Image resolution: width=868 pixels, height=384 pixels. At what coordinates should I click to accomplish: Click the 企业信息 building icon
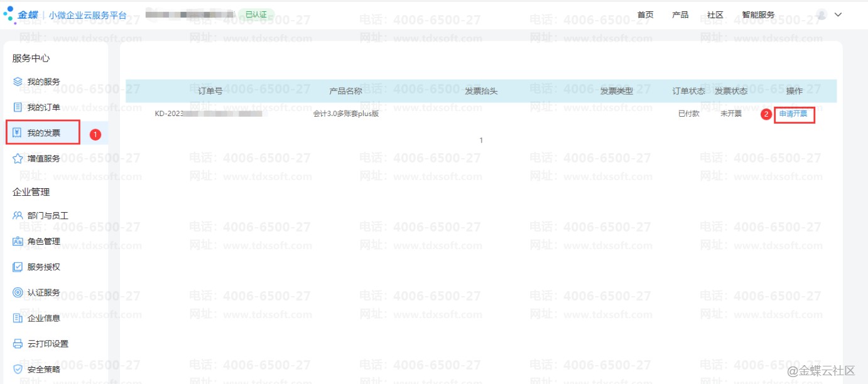click(18, 318)
